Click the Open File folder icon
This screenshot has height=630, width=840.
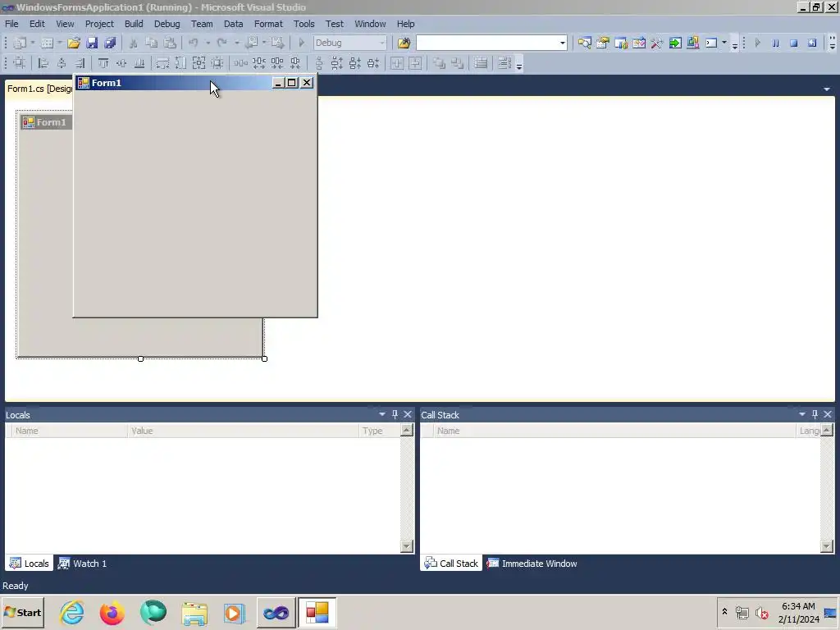pos(74,43)
